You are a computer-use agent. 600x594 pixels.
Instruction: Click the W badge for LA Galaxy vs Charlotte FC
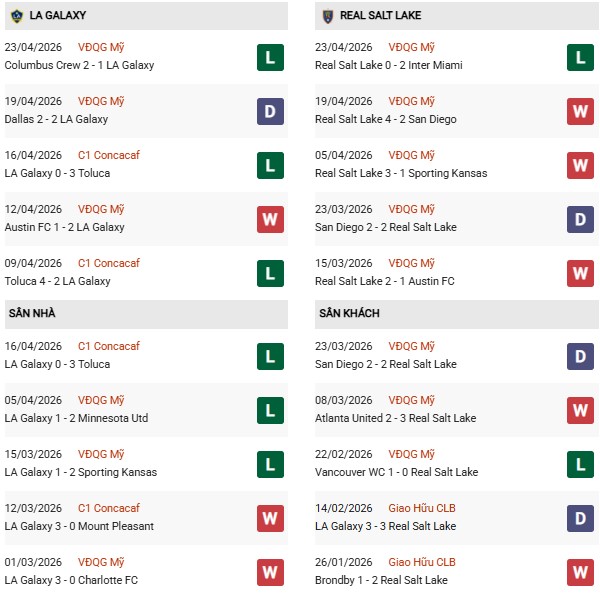pyautogui.click(x=270, y=572)
